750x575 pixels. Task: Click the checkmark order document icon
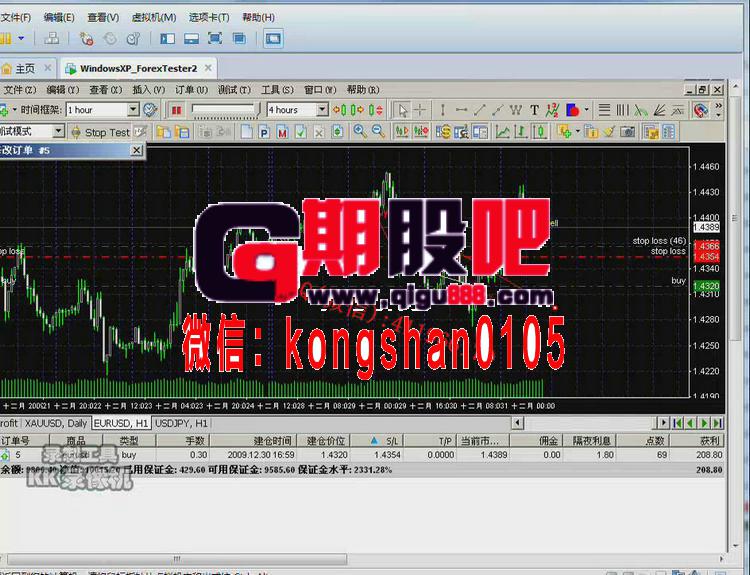(300, 132)
